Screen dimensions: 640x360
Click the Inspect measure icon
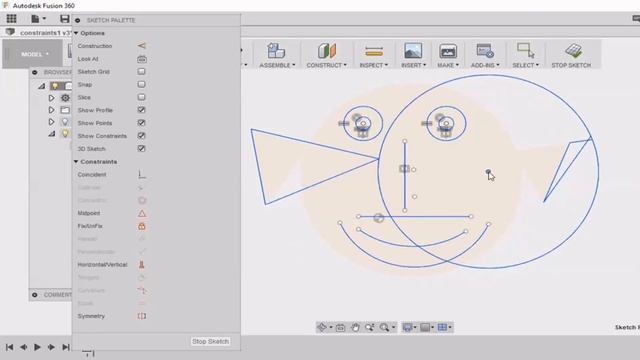[x=374, y=51]
